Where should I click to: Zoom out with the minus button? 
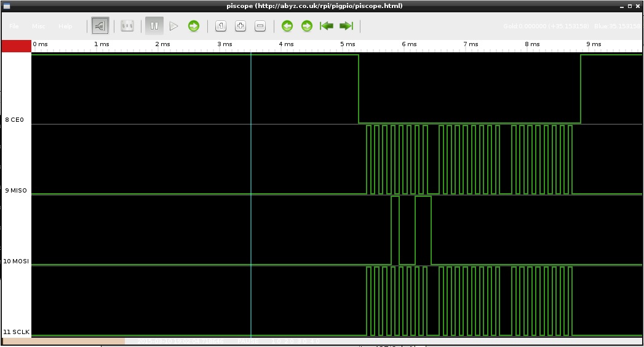[260, 26]
